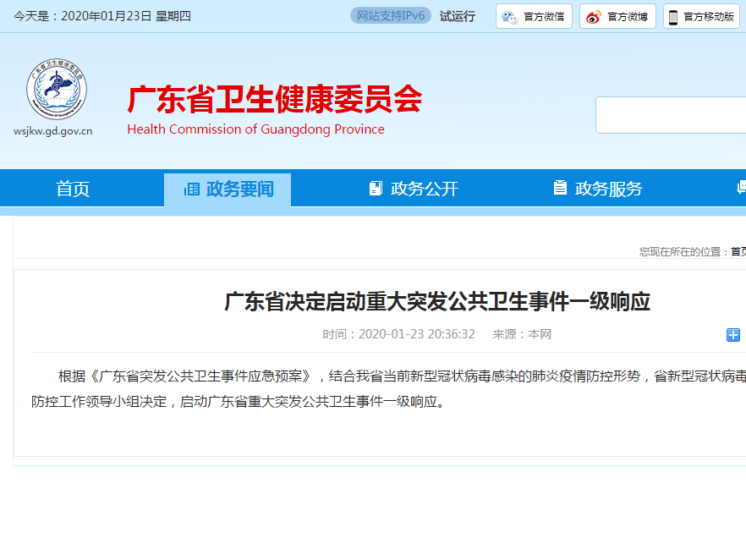Expand the blue plus share button

point(733,335)
